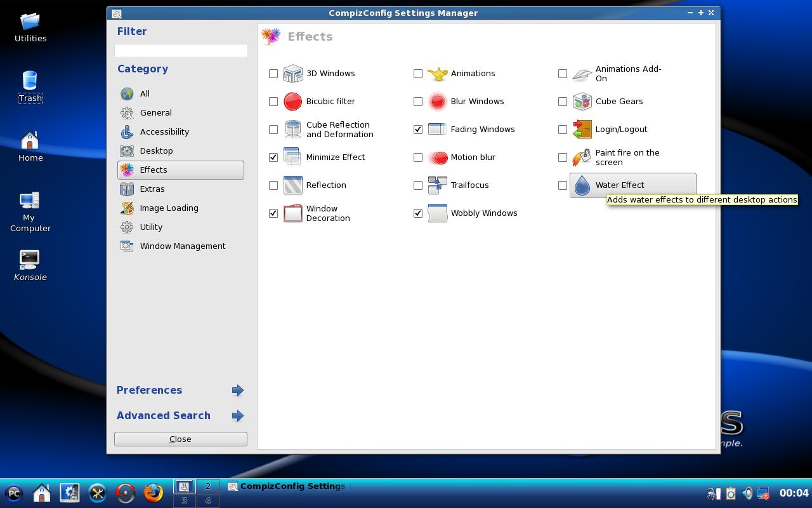Open the Water Effect droplet icon
The width and height of the screenshot is (812, 508).
point(582,185)
